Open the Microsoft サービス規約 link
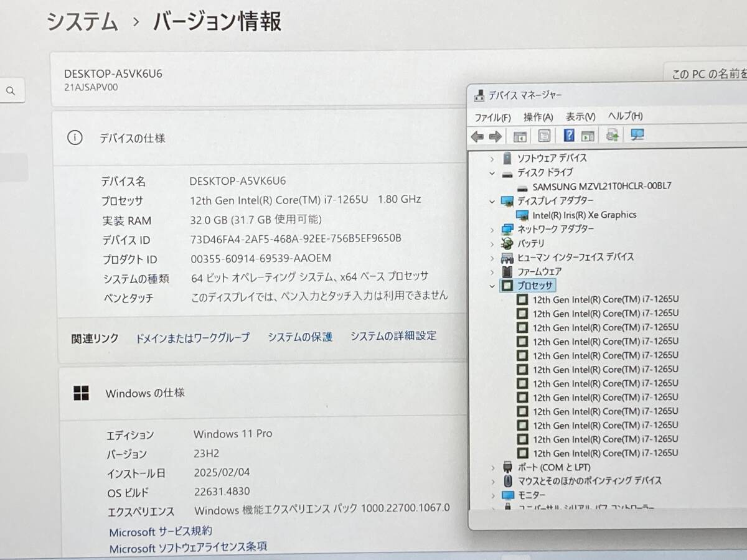 pos(161,531)
